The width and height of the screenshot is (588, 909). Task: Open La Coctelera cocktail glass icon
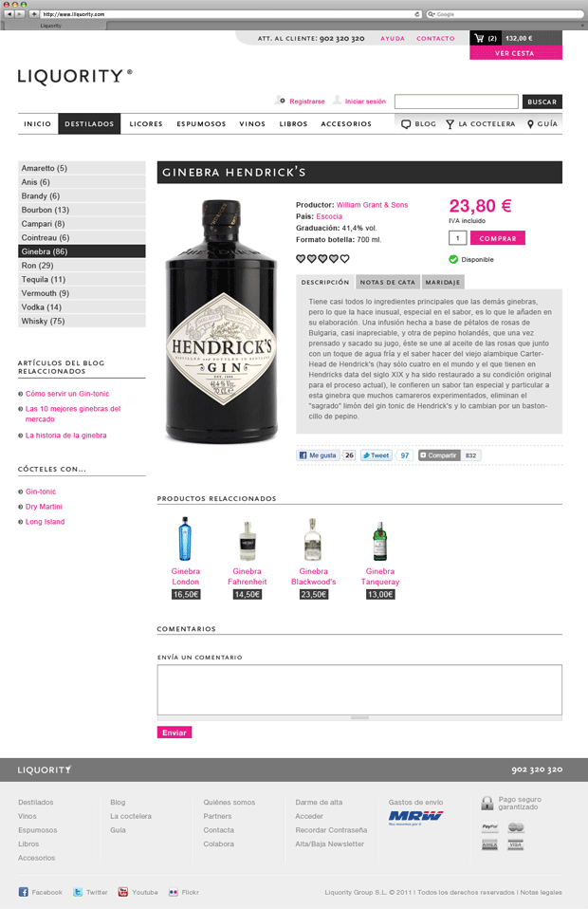point(450,124)
